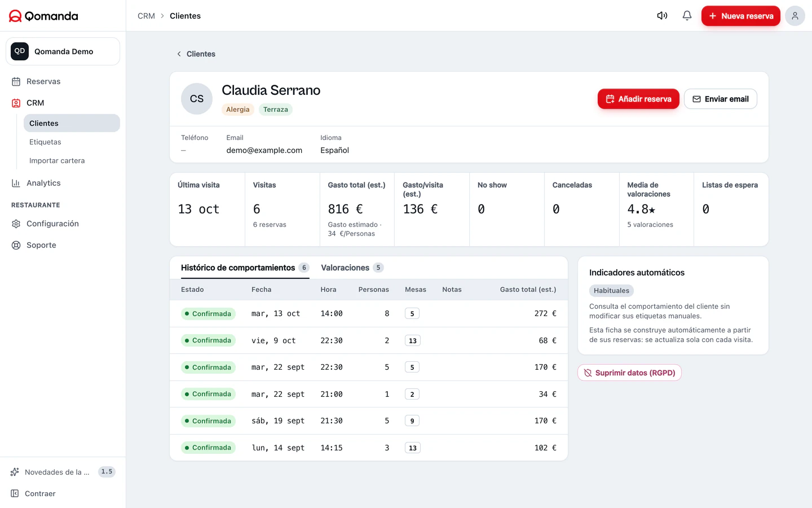Click the Añadir reserva button
This screenshot has width=812, height=508.
[638, 99]
